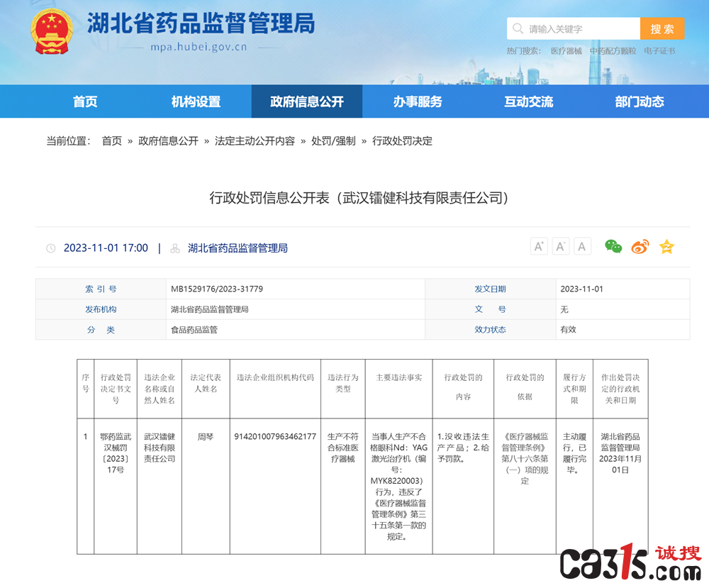Go to breadcrumb 首页
Viewport: 709px width, 588px height.
pyautogui.click(x=112, y=141)
